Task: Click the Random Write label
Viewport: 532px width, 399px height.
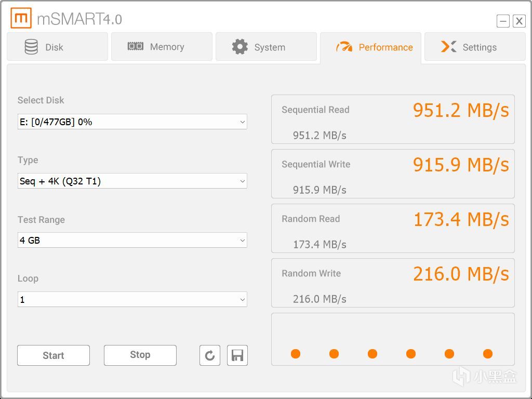Action: pyautogui.click(x=311, y=273)
